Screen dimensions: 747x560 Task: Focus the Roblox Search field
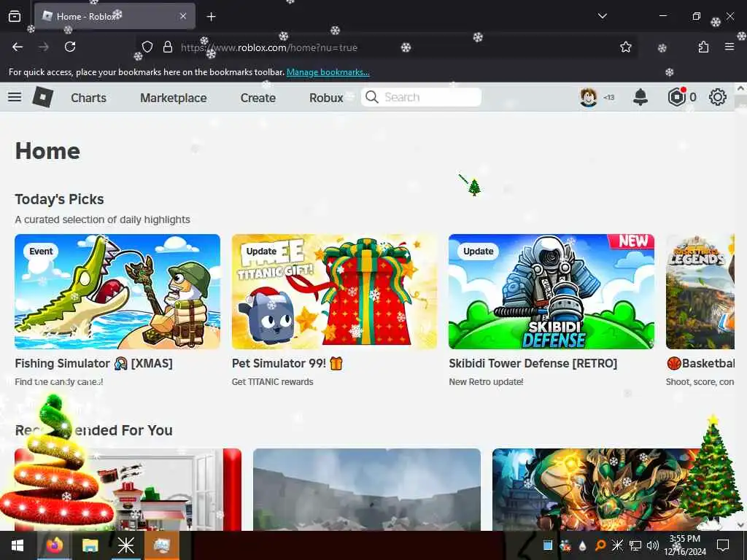[x=421, y=97]
